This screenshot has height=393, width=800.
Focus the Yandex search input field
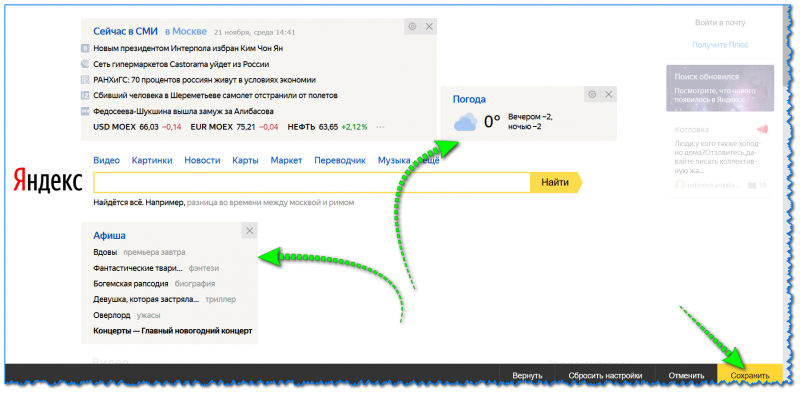click(312, 182)
